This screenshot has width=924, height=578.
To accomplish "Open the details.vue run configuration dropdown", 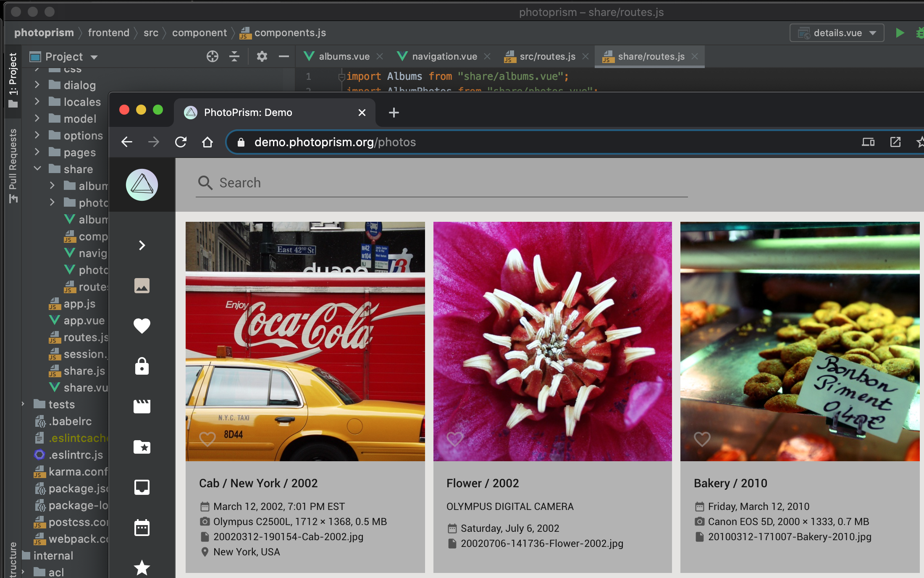I will click(873, 33).
